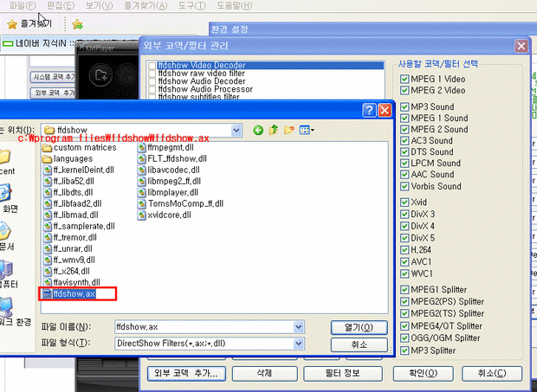Screen dimensions: 537x392
Task: Open the 보기(V) menu
Action: (x=100, y=5)
